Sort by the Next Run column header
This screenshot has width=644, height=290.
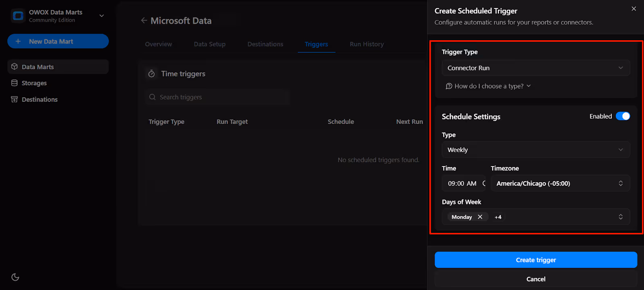(x=409, y=122)
